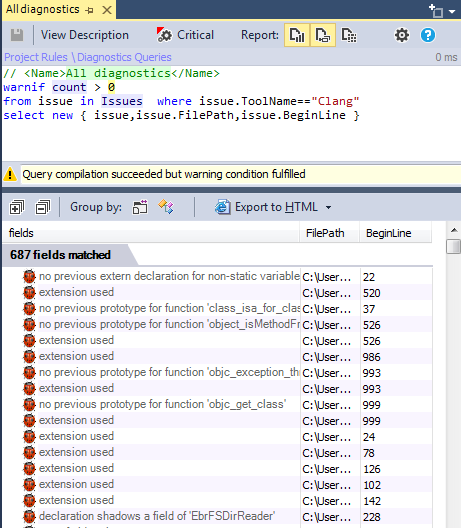Open the window options dropdown arrow at top right
This screenshot has height=528, width=461.
point(452,12)
